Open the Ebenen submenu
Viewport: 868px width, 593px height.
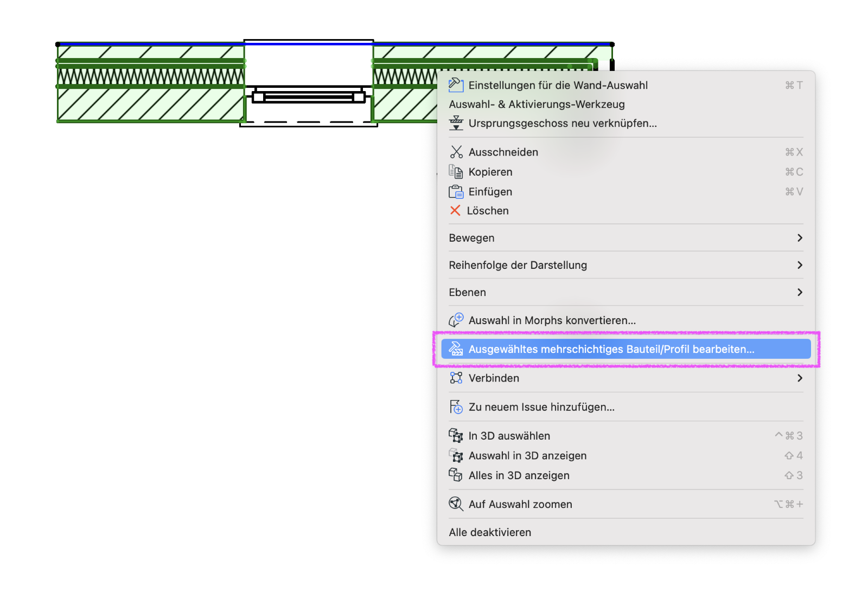point(626,292)
